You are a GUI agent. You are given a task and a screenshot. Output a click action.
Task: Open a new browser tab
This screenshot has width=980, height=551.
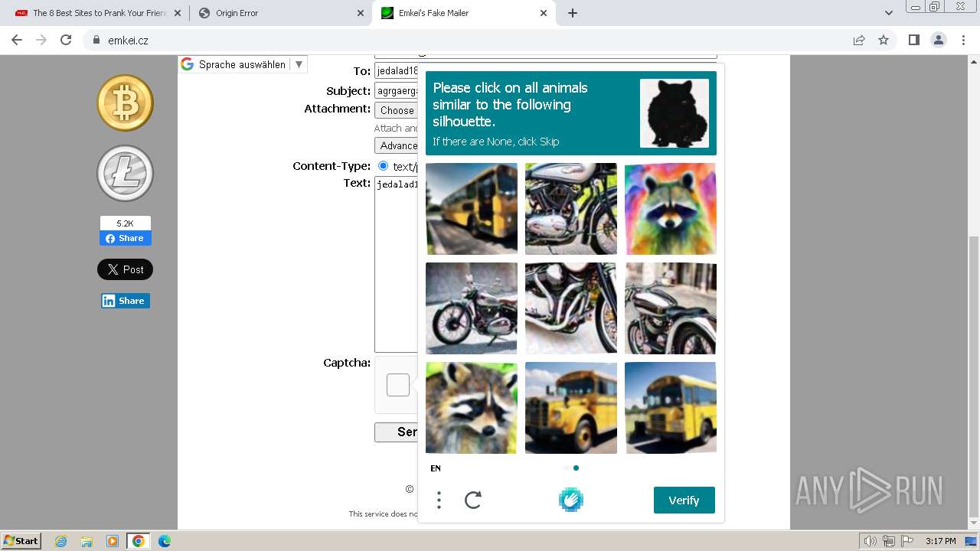coord(573,13)
